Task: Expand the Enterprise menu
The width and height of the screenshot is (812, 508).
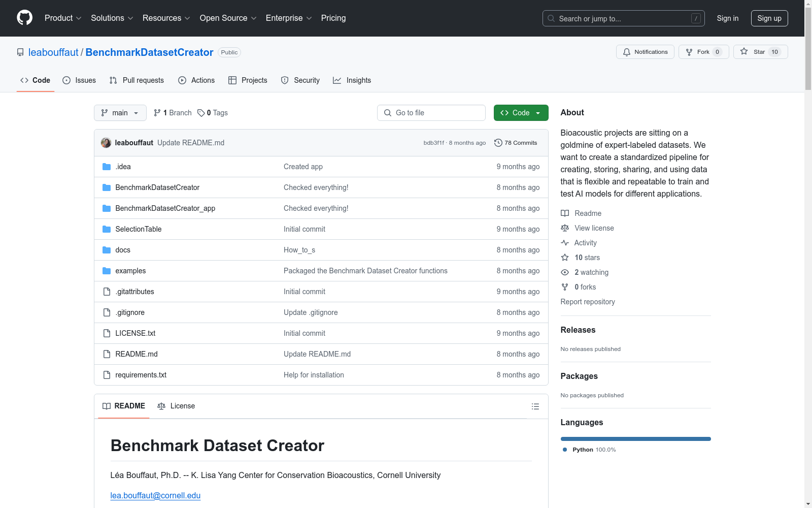Action: tap(289, 18)
